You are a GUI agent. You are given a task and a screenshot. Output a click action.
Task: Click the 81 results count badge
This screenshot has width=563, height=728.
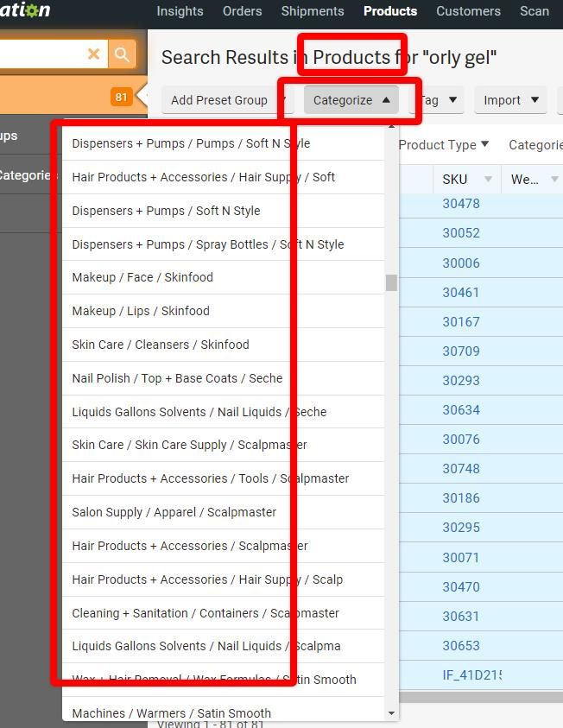(121, 97)
